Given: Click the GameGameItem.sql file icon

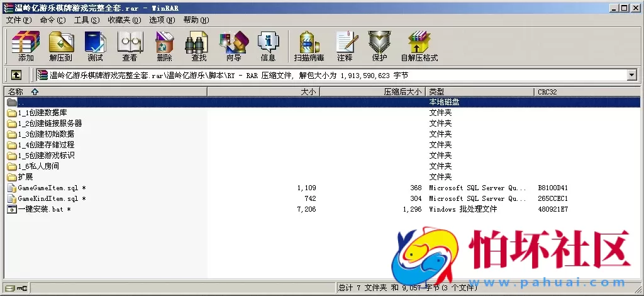Looking at the screenshot, I should (11, 188).
